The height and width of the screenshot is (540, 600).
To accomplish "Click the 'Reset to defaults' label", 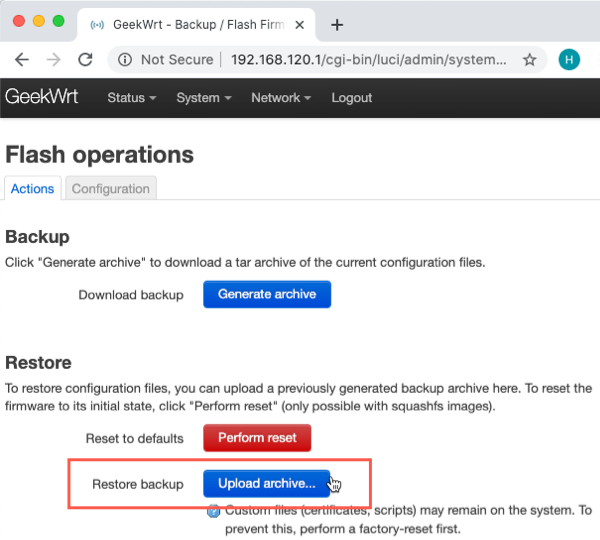I will pos(135,439).
